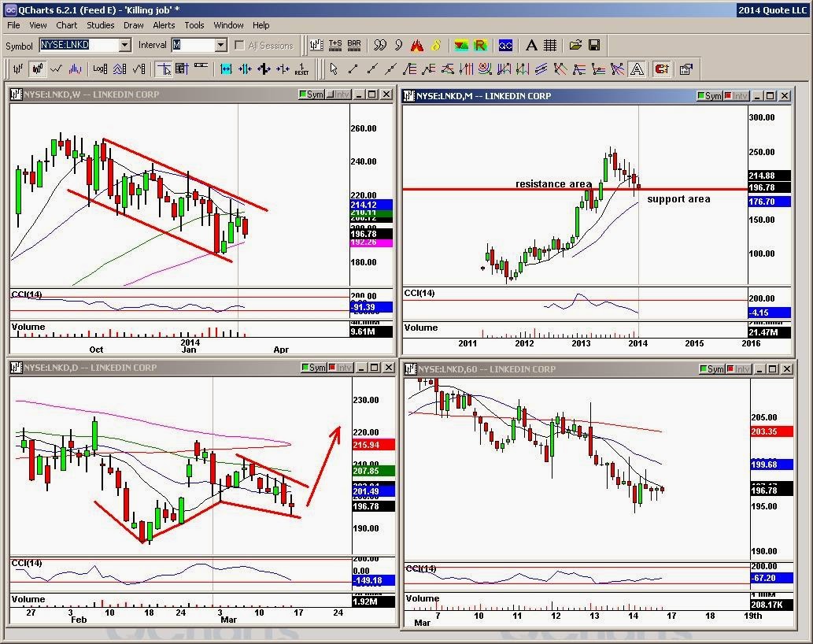Select the Fibonacci arcs drawing tool

486,69
